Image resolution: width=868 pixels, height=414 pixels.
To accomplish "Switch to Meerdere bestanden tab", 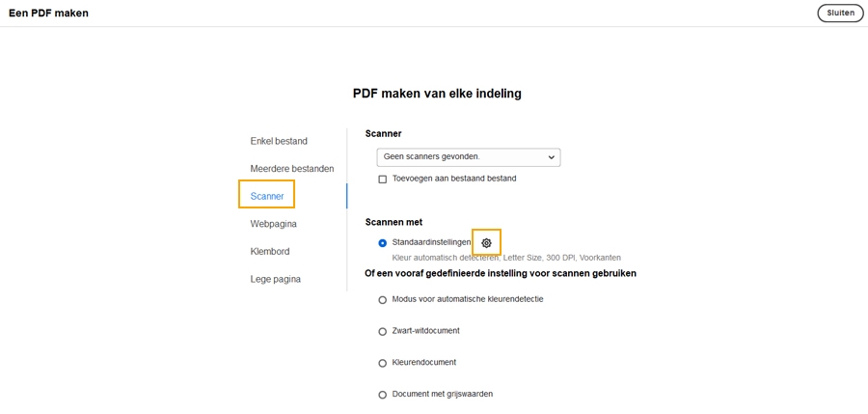I will tap(292, 169).
